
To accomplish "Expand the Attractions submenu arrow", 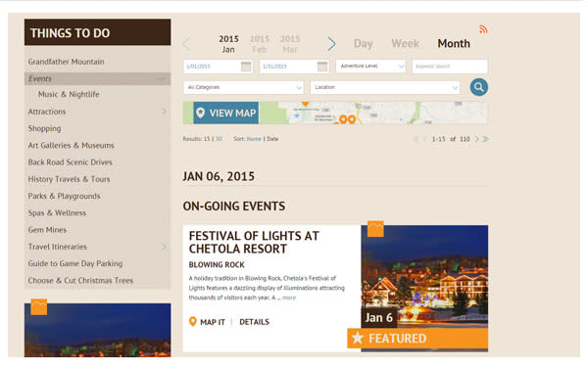I will 164,112.
